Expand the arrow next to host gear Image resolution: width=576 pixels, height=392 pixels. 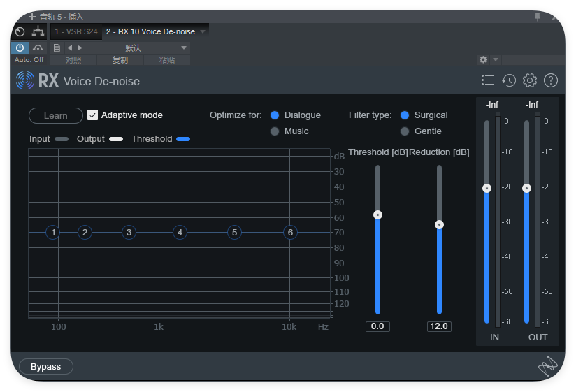496,59
